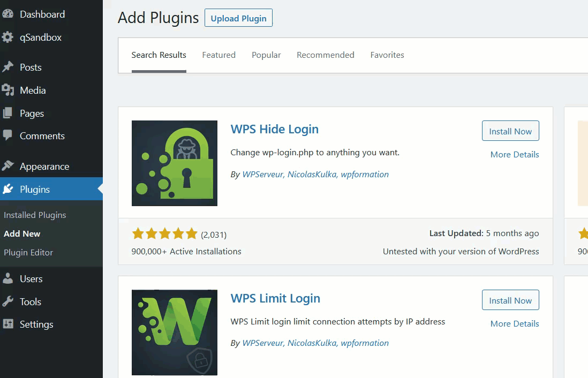
Task: Open More Details for WPS Limit Login
Action: (x=514, y=323)
